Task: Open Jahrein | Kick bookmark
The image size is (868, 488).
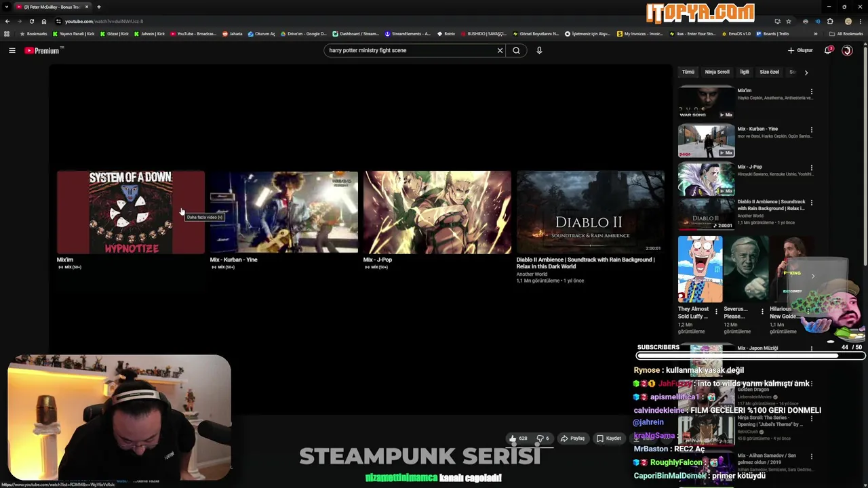Action: 149,34
